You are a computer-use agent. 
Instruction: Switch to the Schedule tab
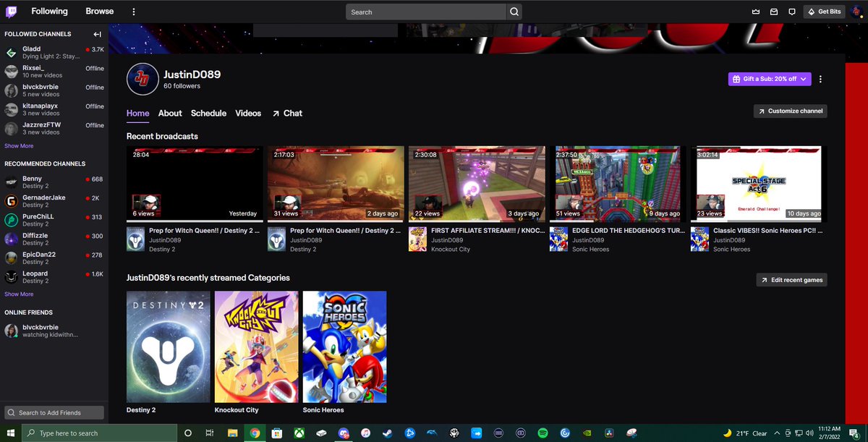208,113
